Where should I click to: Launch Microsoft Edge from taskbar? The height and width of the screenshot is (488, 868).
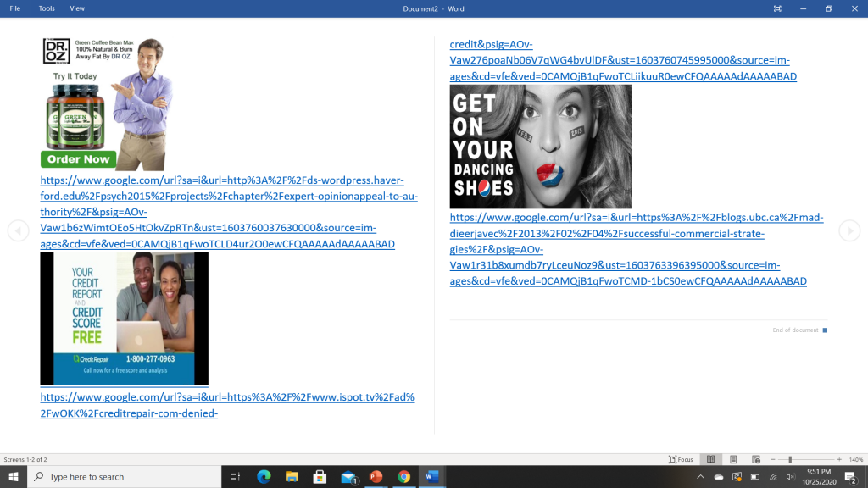pos(264,477)
